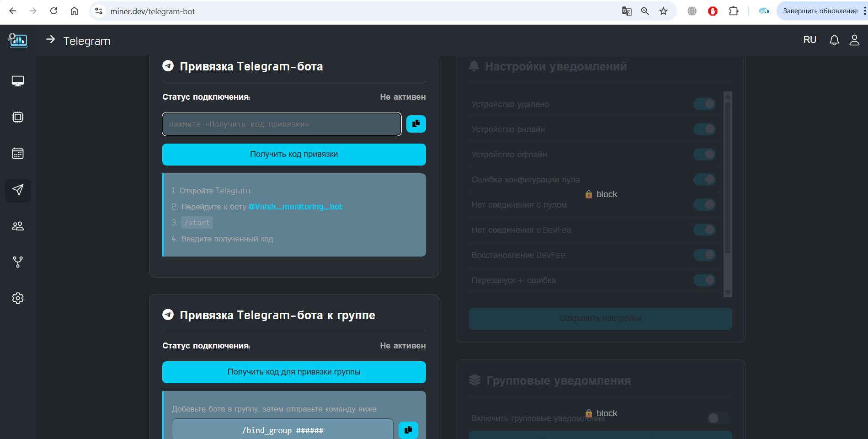Click the 'Привязка Telegram-бота к группе' heading

pos(277,315)
